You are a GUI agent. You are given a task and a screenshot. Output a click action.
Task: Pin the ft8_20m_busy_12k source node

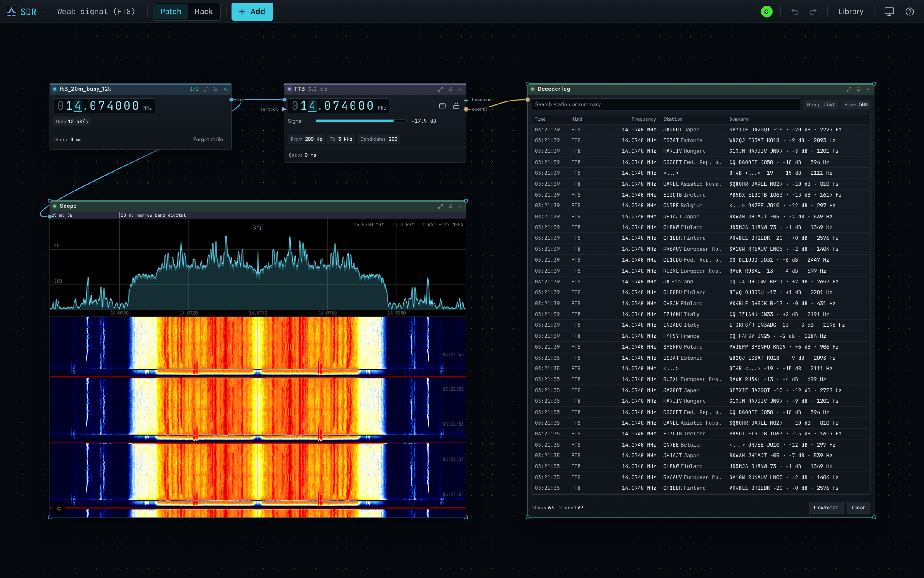coord(216,89)
